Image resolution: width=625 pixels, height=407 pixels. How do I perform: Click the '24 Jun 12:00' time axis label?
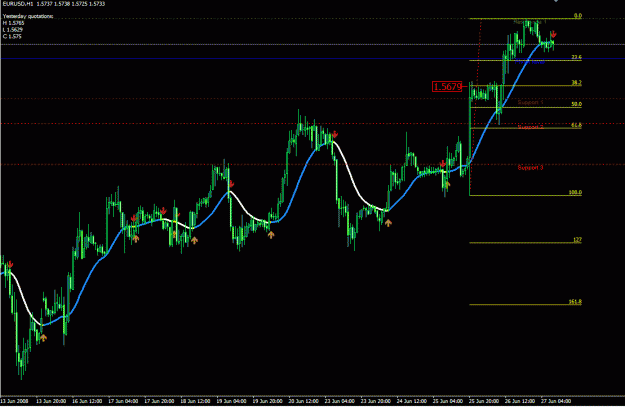tap(412, 401)
